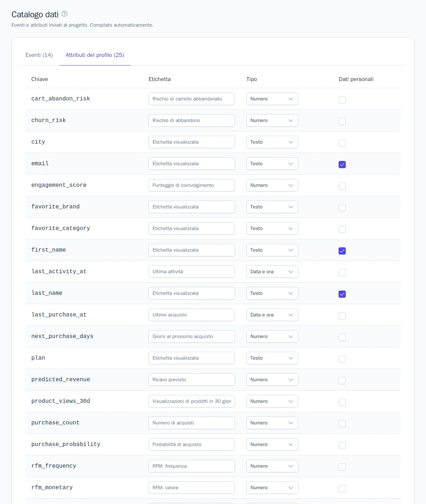Edit the label field for churn_risk

tap(192, 121)
